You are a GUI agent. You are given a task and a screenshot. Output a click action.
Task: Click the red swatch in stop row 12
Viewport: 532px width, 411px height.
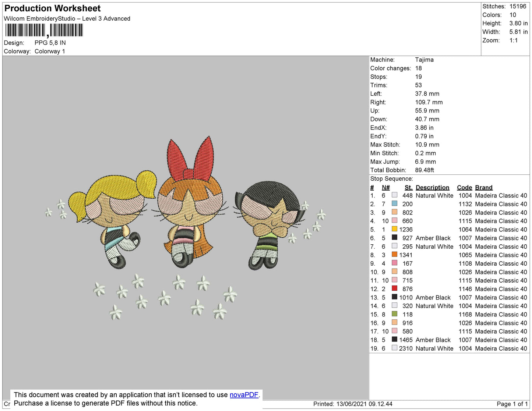click(x=395, y=288)
